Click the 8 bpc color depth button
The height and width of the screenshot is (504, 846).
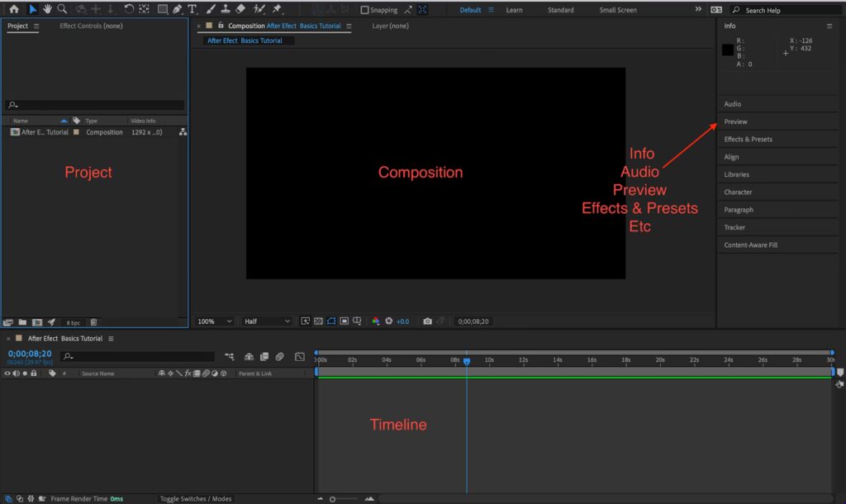click(x=74, y=322)
